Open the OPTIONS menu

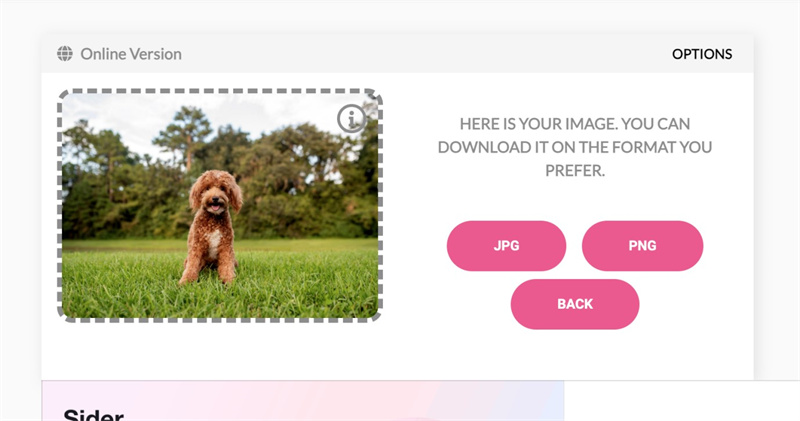[x=702, y=54]
